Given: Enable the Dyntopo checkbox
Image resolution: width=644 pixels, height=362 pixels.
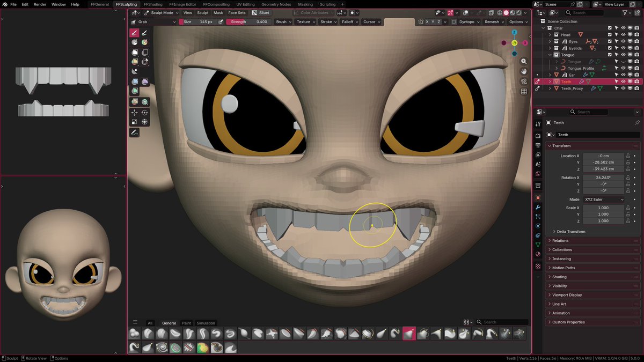Looking at the screenshot, I should pos(454,22).
